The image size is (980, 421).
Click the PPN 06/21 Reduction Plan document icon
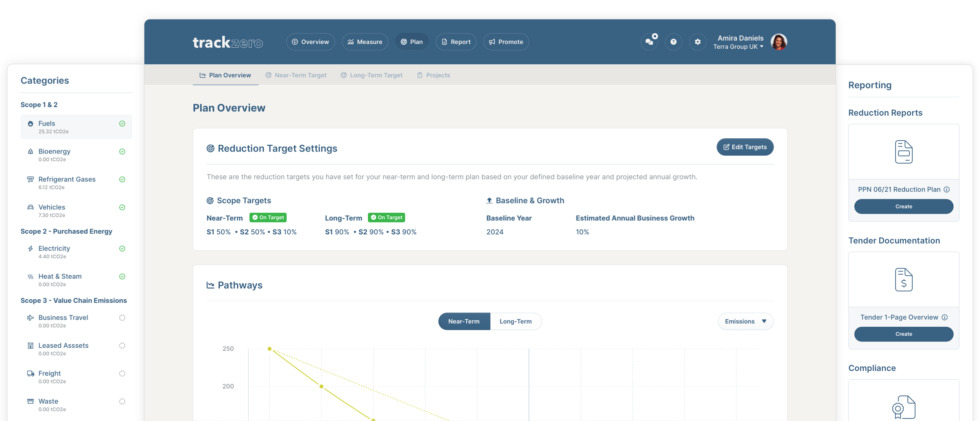[x=904, y=152]
